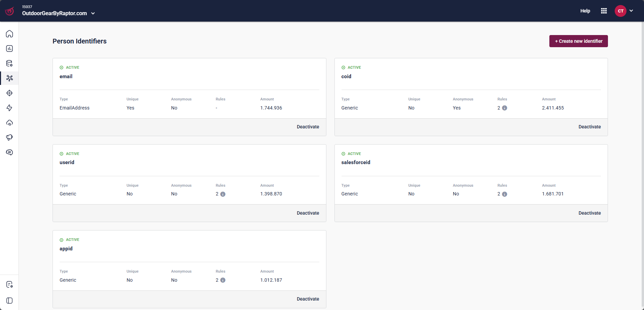Viewport: 644px width, 310px height.
Task: Open the AI chat icon in the sidebar
Action: [9, 152]
